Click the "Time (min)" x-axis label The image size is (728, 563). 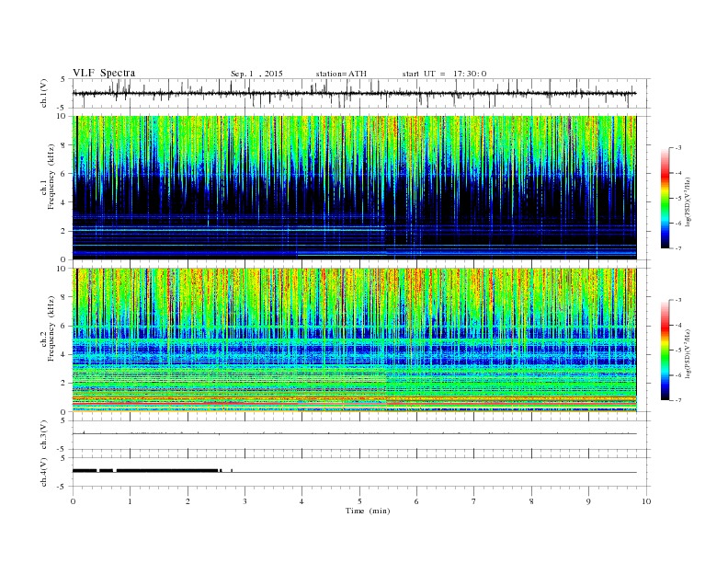(368, 511)
